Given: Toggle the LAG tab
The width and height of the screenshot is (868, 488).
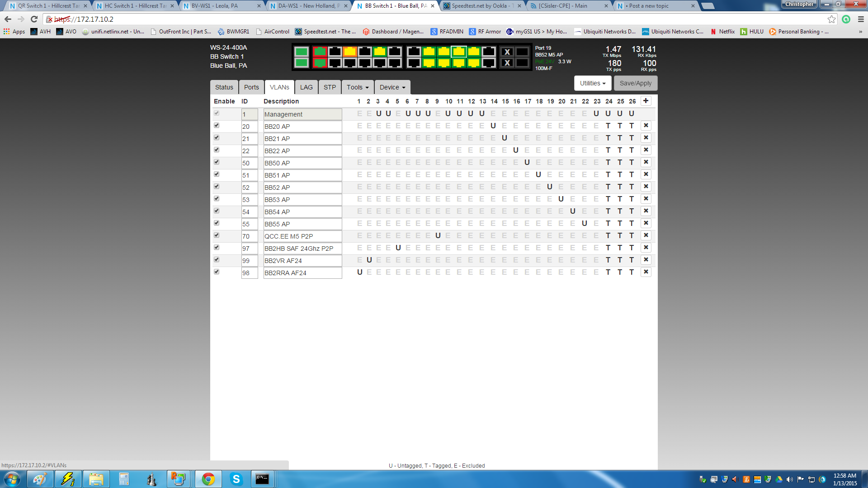Looking at the screenshot, I should [306, 87].
